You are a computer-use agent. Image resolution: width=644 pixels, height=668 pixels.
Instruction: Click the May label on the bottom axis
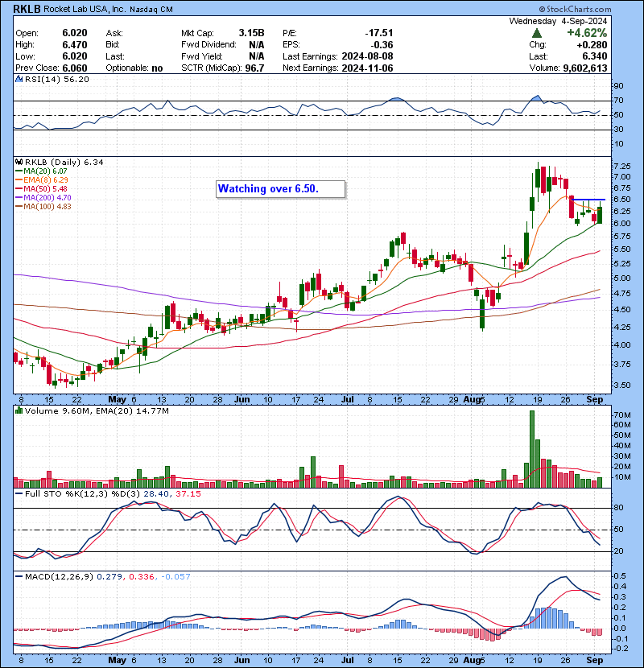click(x=118, y=660)
